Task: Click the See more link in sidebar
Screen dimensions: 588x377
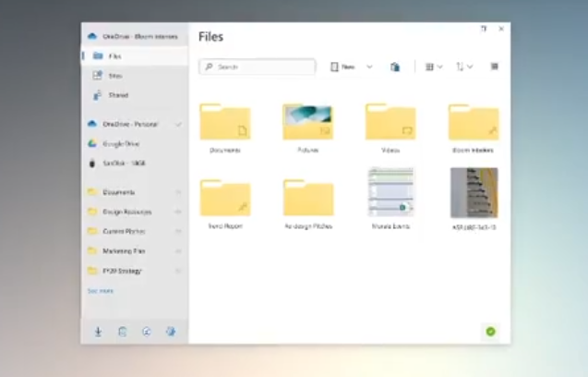Action: [x=101, y=290]
